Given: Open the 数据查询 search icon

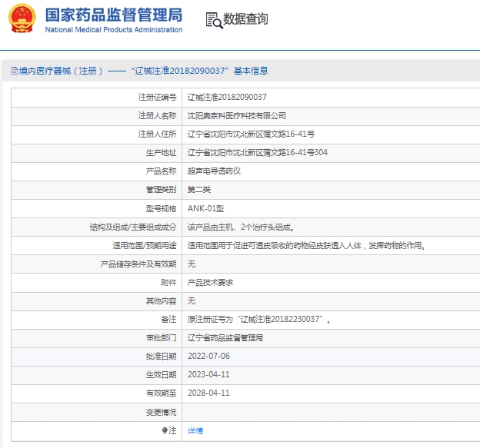Looking at the screenshot, I should pos(214,20).
